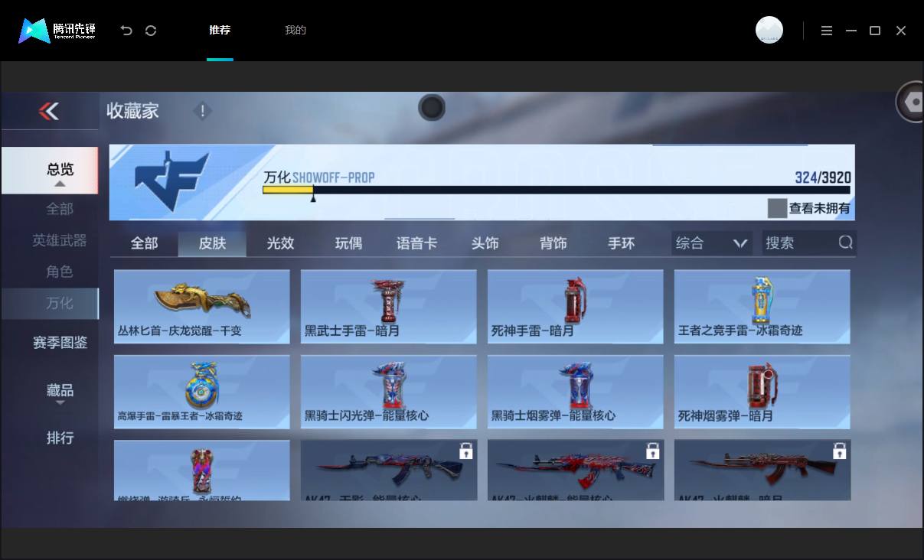Viewport: 924px width, 560px height.
Task: Click the lock icon on AK47-火麒麟-暗月 card
Action: point(839,451)
